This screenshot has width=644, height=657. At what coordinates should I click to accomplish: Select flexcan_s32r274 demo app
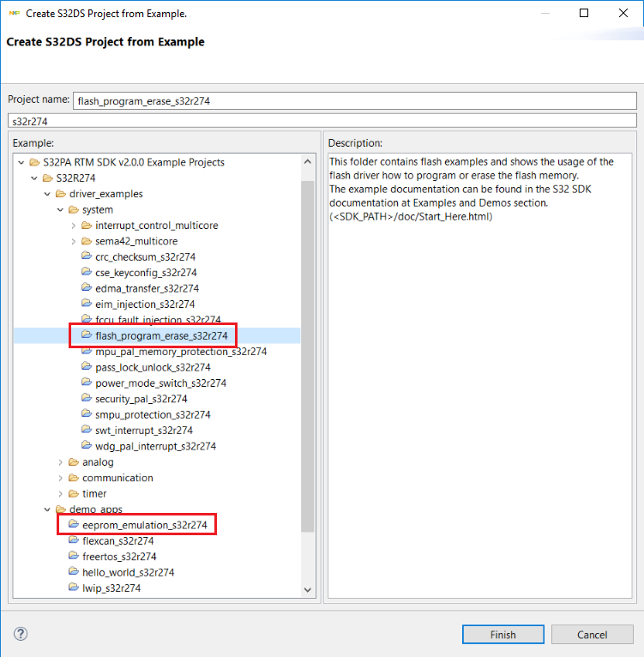117,541
